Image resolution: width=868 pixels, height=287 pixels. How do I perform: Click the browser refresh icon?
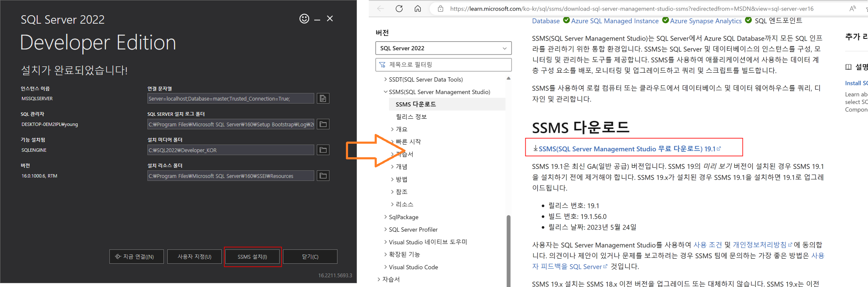coord(399,8)
